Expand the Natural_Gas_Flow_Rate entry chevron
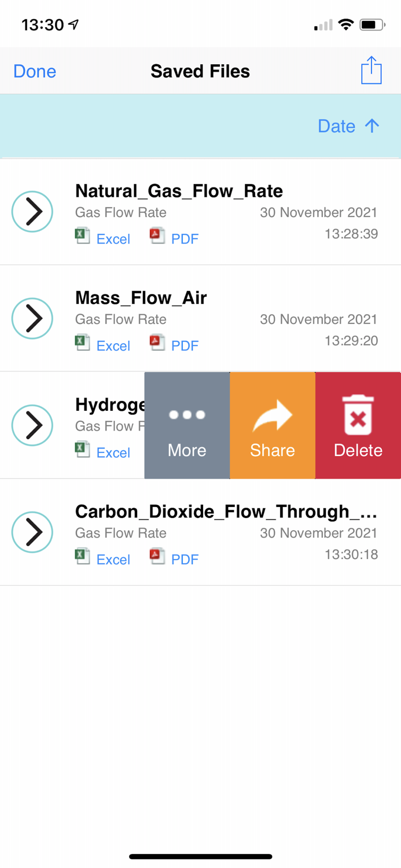This screenshot has width=401, height=868. pos(32,212)
